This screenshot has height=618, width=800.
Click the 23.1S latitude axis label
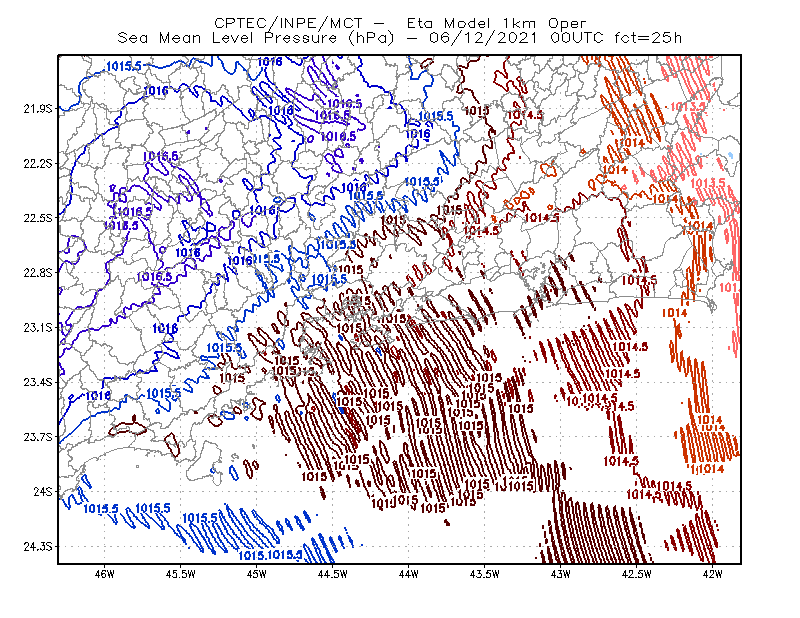pos(38,327)
